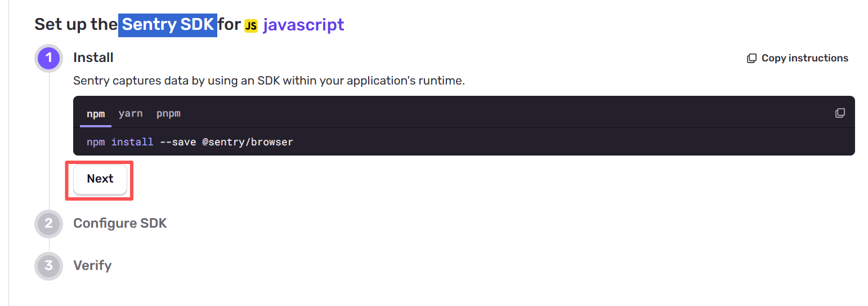Collapse the Install step heading
The image size is (868, 306).
93,57
